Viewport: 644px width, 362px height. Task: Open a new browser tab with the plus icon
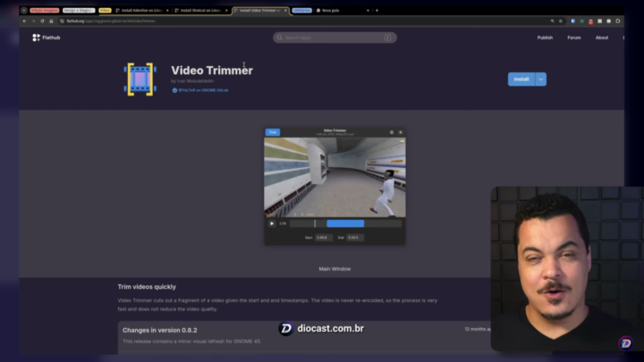pyautogui.click(x=377, y=11)
